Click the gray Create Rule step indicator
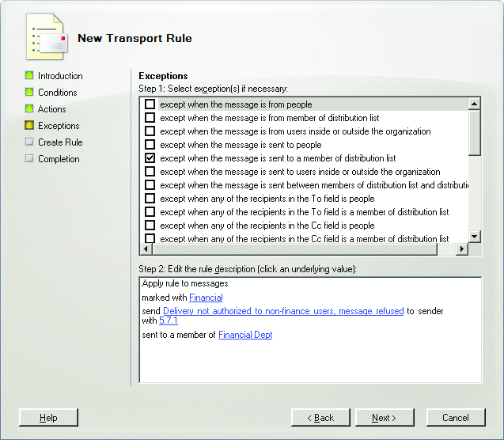The height and width of the screenshot is (440, 504). [x=29, y=142]
